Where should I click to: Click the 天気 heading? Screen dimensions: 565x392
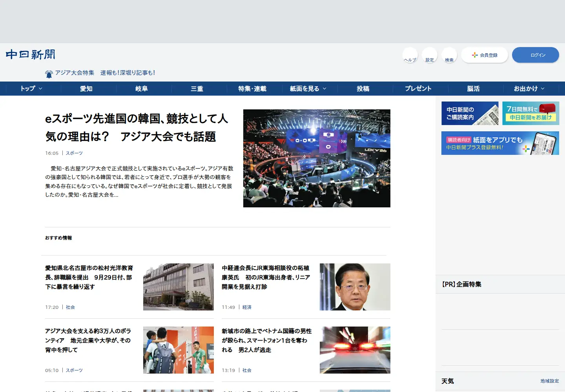pyautogui.click(x=448, y=381)
